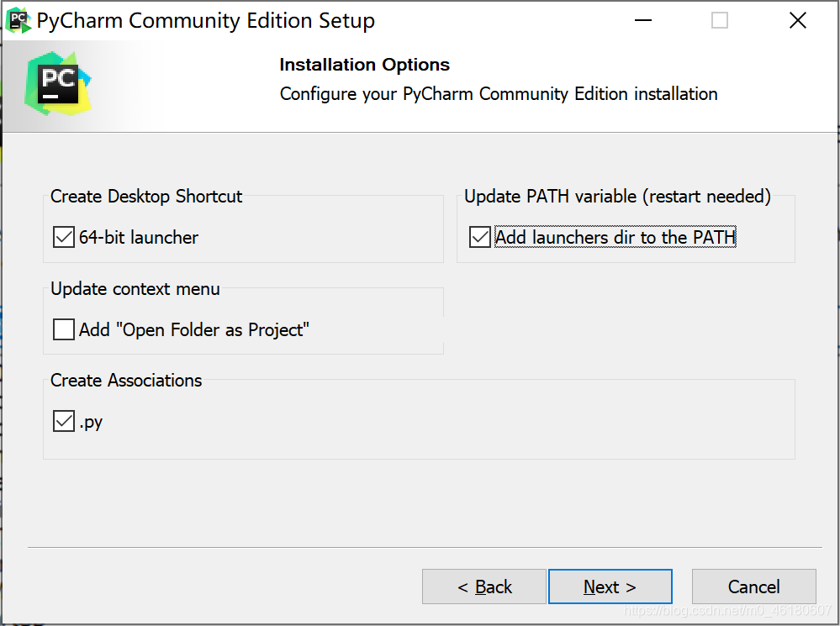The image size is (840, 626).
Task: Cancel the PyCharm installation
Action: click(x=753, y=587)
